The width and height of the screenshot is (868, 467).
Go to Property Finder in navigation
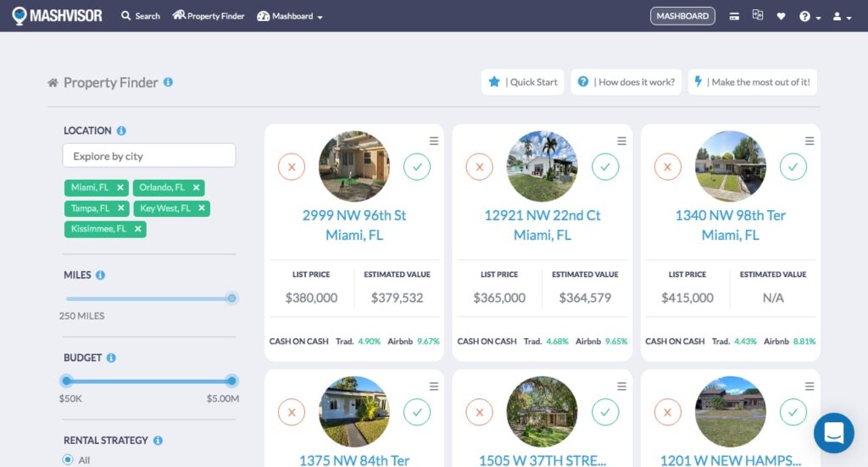(209, 16)
